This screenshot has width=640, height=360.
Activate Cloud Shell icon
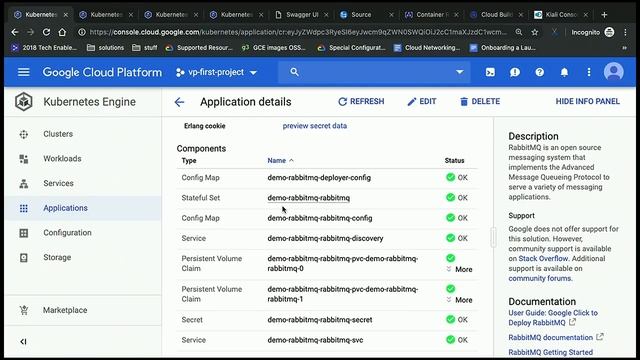point(490,72)
